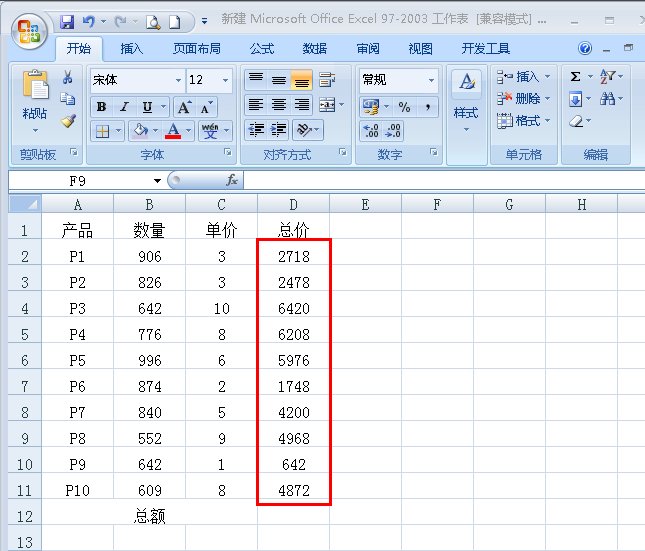Decrease decimal places
Image resolution: width=645 pixels, height=551 pixels.
(x=393, y=130)
